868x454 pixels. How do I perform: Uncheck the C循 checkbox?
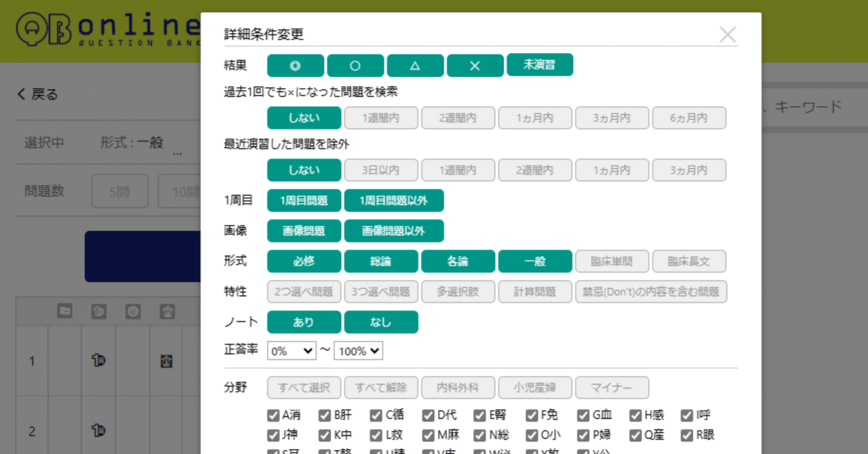click(376, 415)
